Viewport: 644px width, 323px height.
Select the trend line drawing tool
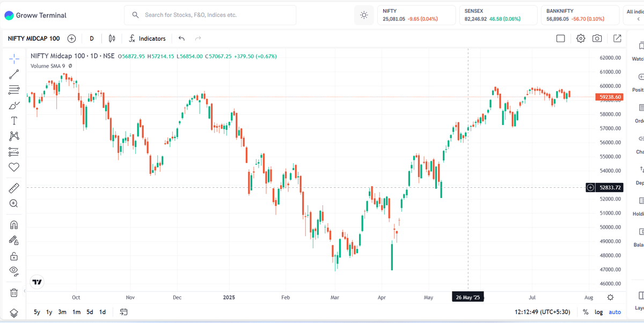[x=14, y=74]
